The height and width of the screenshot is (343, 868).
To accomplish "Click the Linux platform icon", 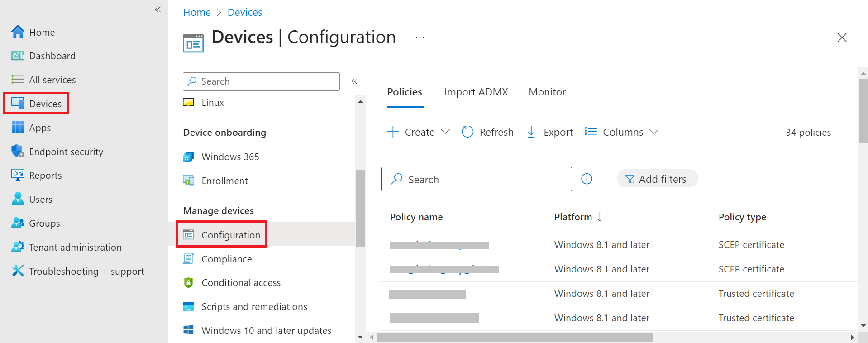I will pos(189,103).
